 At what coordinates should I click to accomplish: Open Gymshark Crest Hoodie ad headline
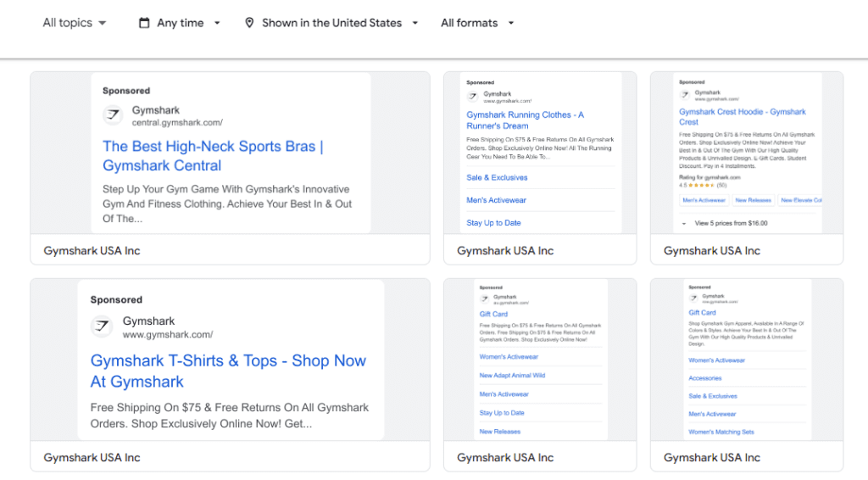click(743, 117)
